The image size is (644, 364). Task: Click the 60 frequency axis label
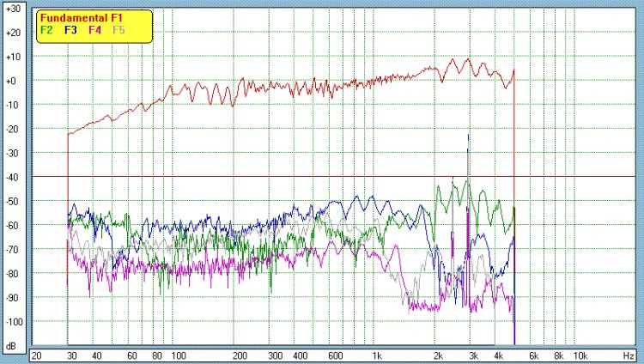click(x=132, y=355)
